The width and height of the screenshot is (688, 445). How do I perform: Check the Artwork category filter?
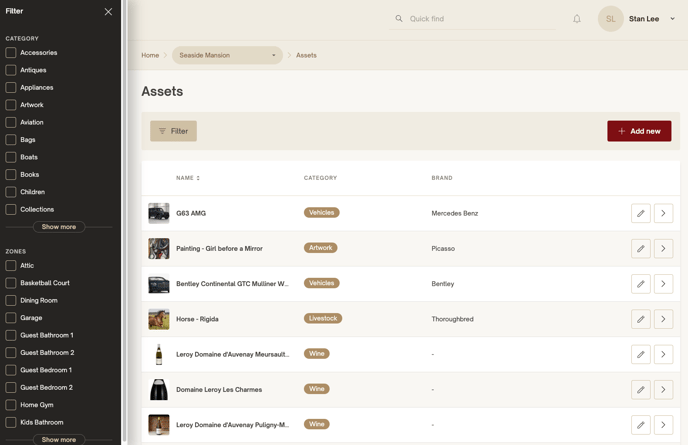(11, 105)
